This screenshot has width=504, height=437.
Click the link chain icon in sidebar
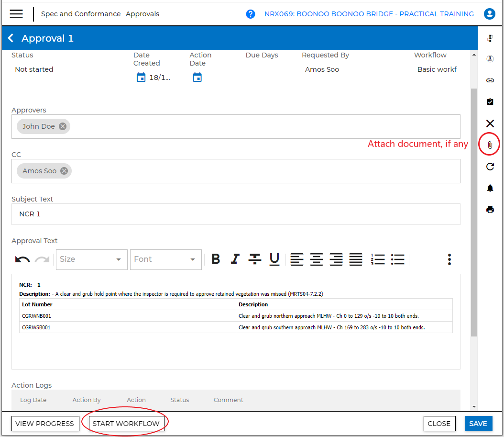490,80
